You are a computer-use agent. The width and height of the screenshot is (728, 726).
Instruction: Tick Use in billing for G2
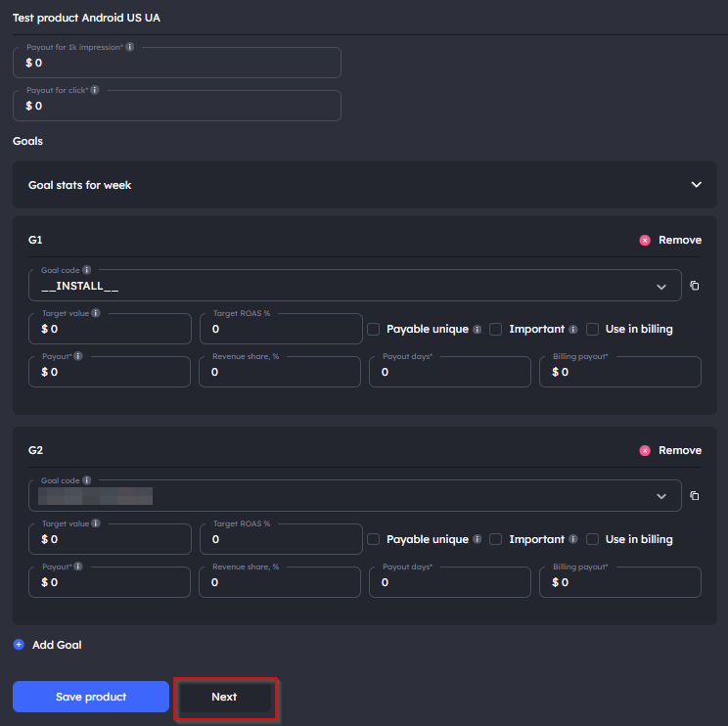click(592, 539)
